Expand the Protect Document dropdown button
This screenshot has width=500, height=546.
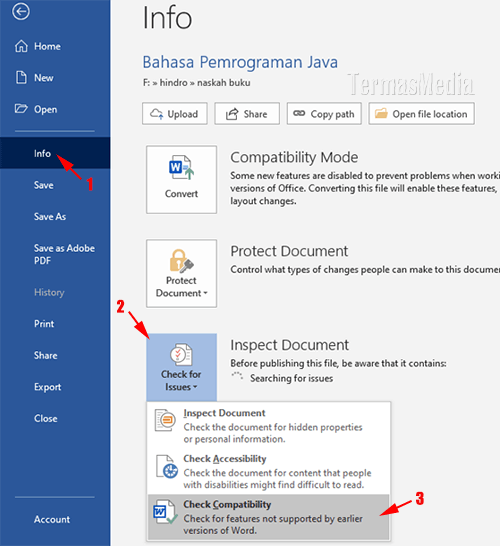coord(181,273)
